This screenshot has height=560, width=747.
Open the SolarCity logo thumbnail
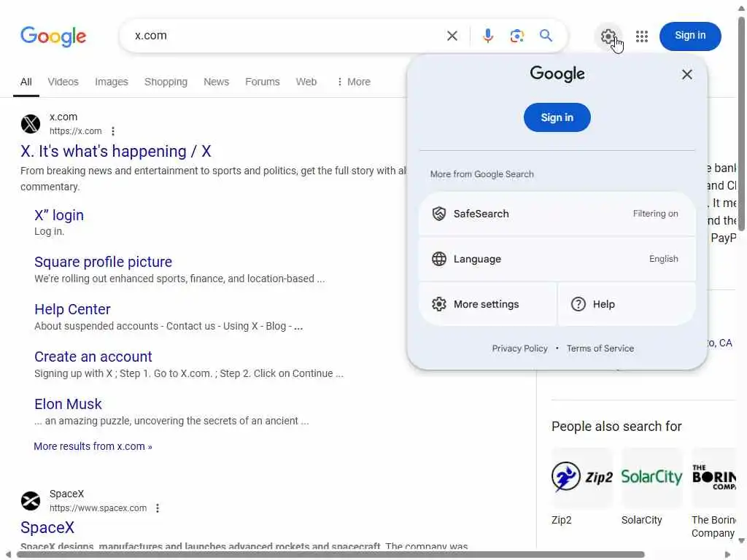(651, 477)
